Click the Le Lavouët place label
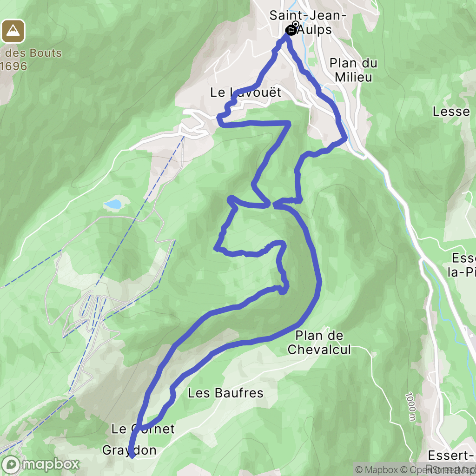 pos(245,93)
